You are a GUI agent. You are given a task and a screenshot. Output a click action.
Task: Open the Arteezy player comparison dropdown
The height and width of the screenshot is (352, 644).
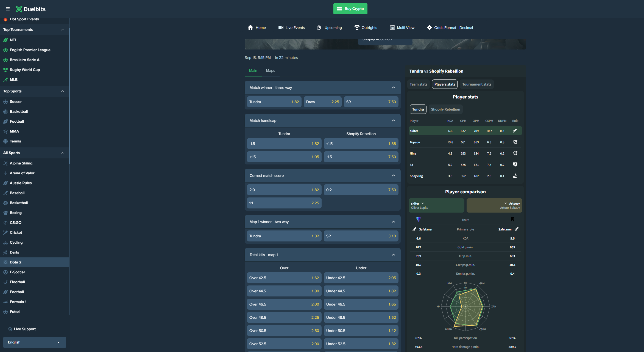(x=494, y=205)
